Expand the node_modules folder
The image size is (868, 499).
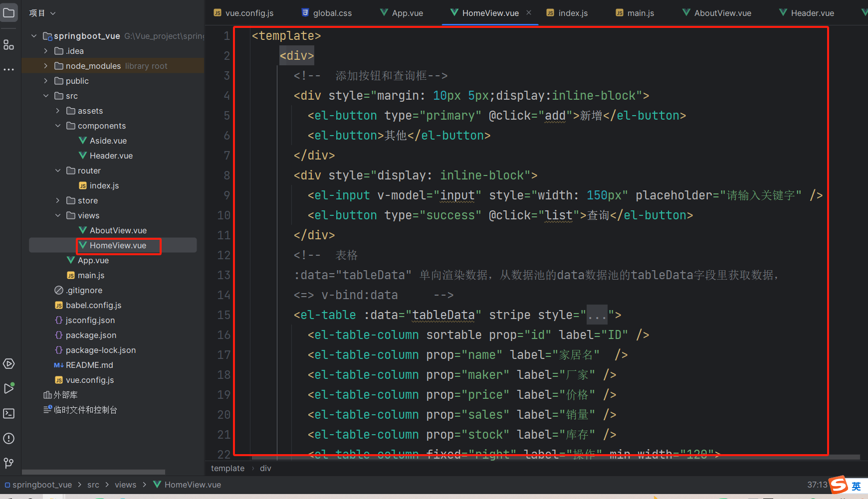tap(46, 66)
